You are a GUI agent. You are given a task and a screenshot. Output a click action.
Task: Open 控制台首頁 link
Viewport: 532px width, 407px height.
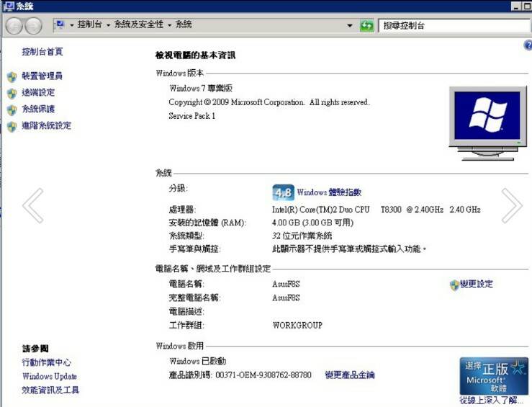pos(42,52)
